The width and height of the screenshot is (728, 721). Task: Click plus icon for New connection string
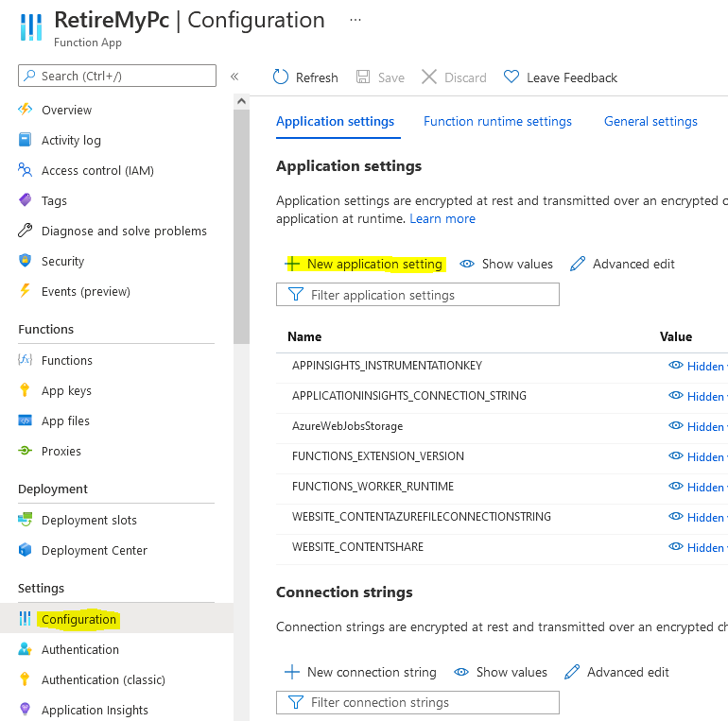(x=292, y=672)
